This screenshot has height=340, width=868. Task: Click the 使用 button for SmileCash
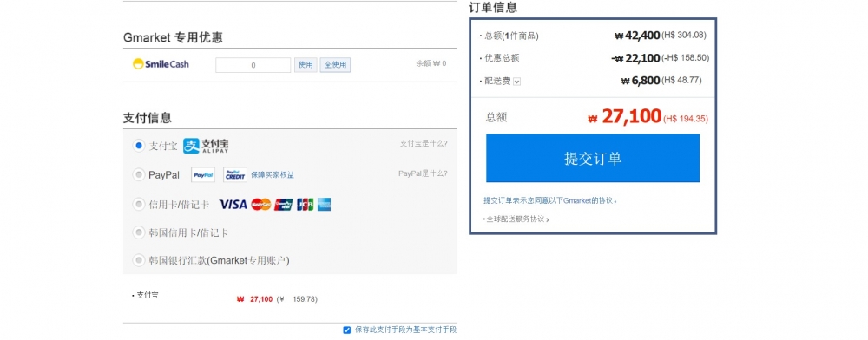pos(306,65)
